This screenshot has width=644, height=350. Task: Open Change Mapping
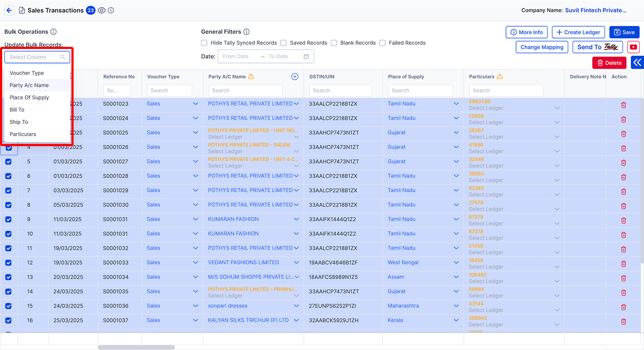pyautogui.click(x=542, y=47)
